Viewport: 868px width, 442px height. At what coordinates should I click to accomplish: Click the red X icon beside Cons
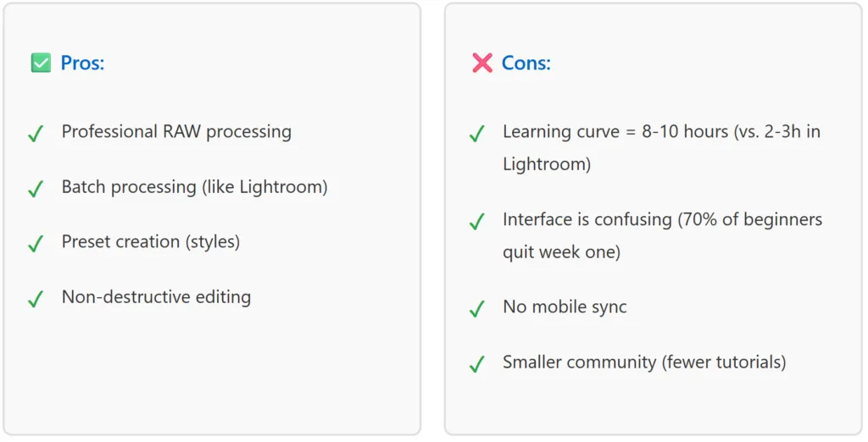tap(482, 63)
